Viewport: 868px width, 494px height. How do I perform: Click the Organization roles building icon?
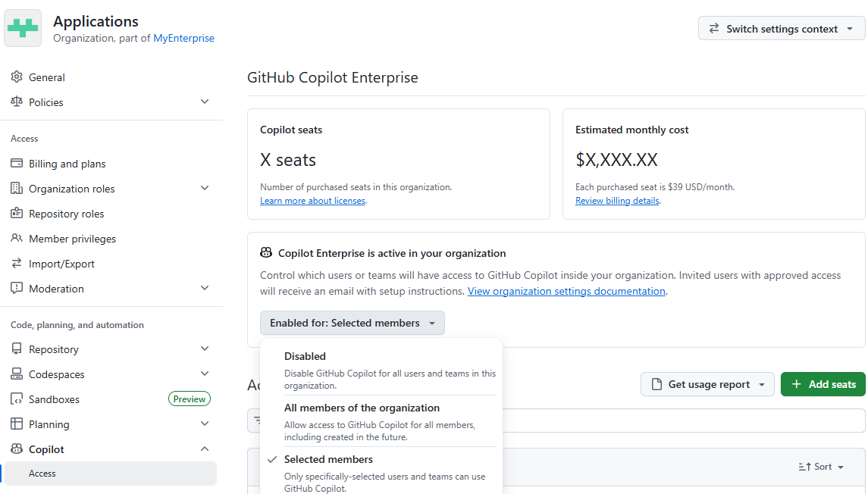pos(17,188)
